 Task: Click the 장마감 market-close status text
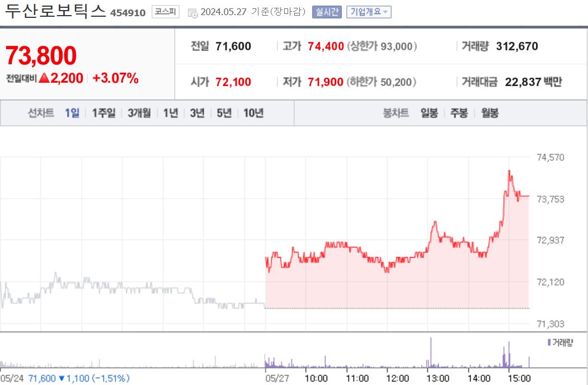click(x=288, y=12)
